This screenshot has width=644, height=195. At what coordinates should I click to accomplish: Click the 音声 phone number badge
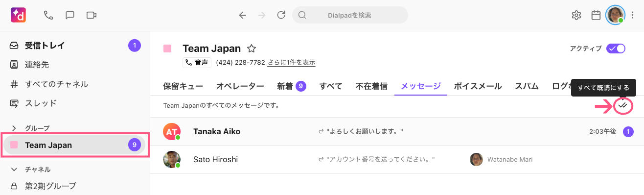[197, 63]
